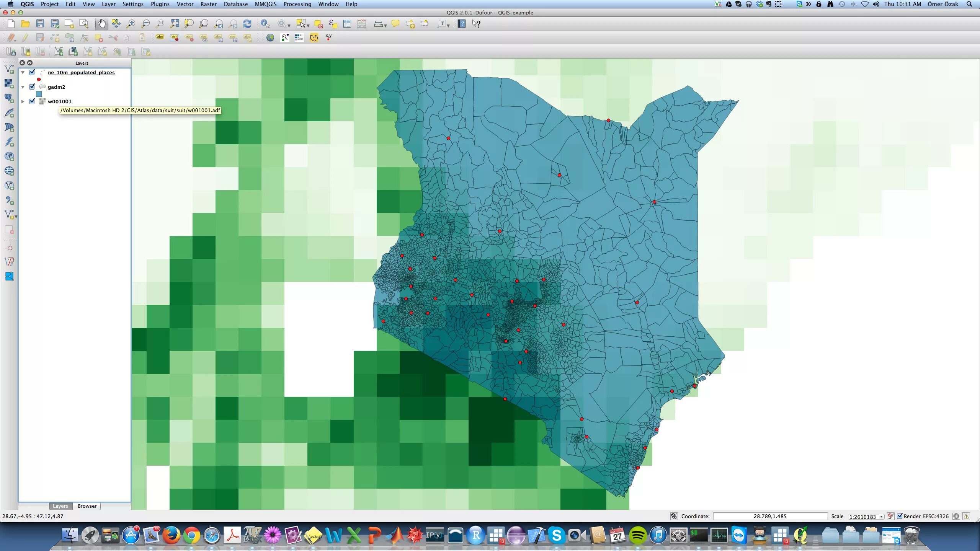
Task: Select the Identify Features tool
Action: click(265, 24)
